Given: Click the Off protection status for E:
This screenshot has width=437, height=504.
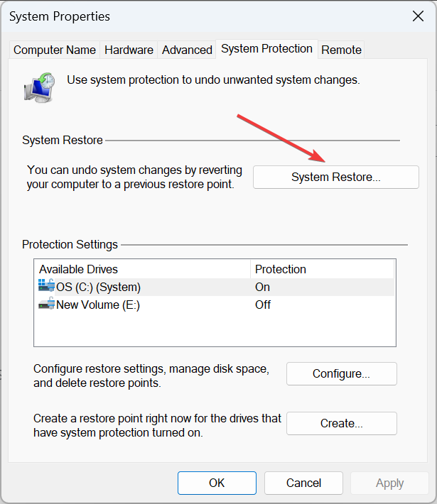Looking at the screenshot, I should pos(263,305).
